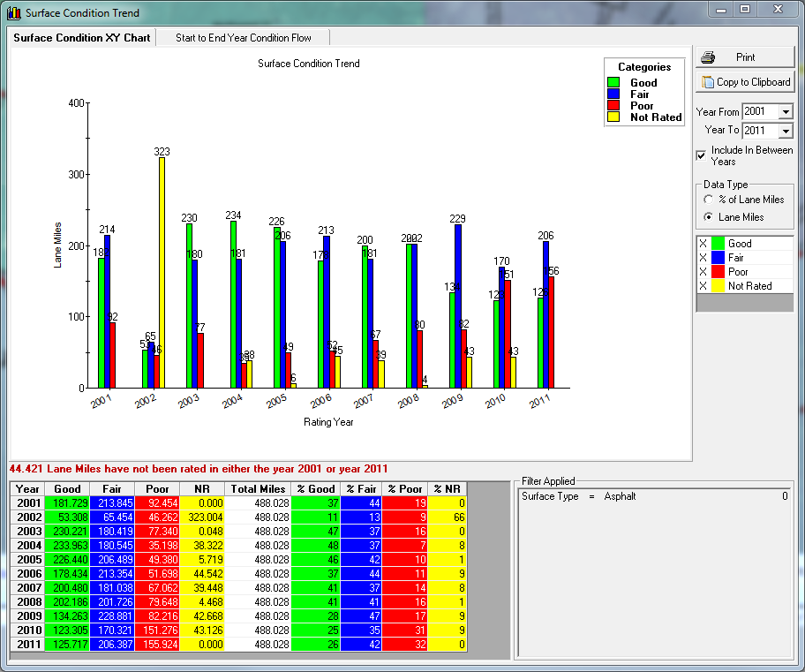This screenshot has height=672, width=805.
Task: Click the Surface Condition Trend app icon
Action: [14, 13]
